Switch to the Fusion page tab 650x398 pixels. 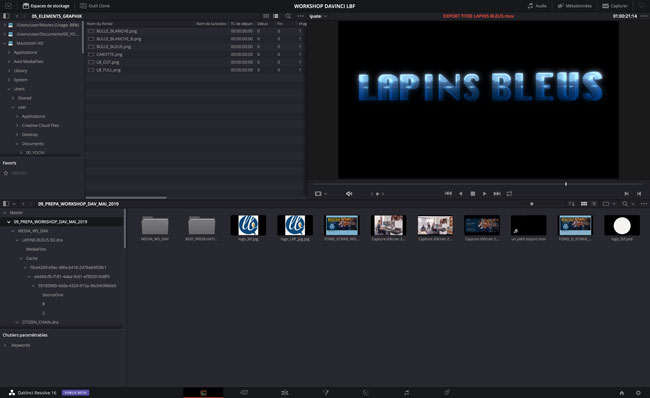[x=325, y=392]
